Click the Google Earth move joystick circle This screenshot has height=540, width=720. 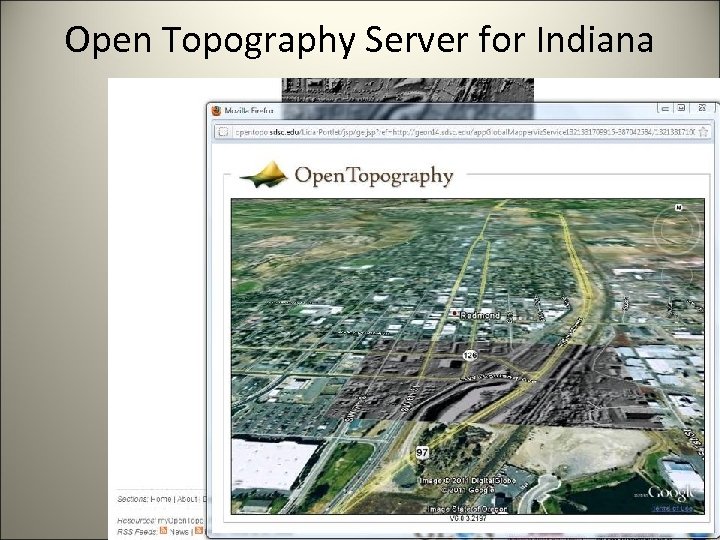(x=676, y=277)
